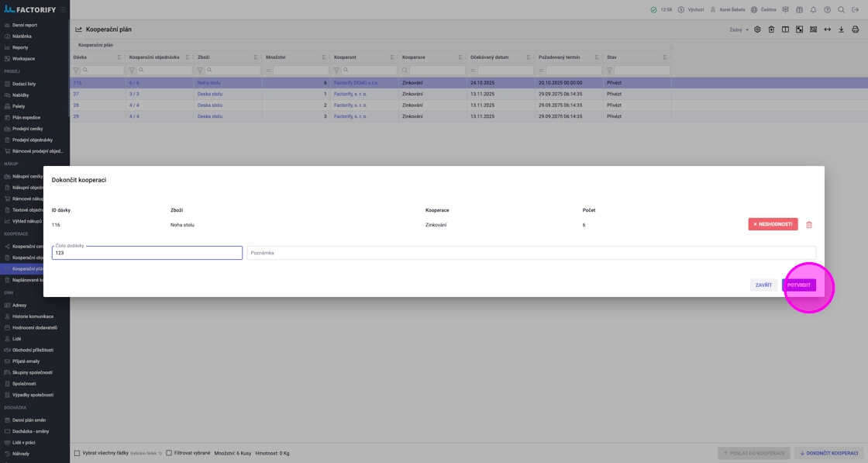Collapse sidebar with hamburger icon
This screenshot has height=463, width=868.
[x=63, y=10]
